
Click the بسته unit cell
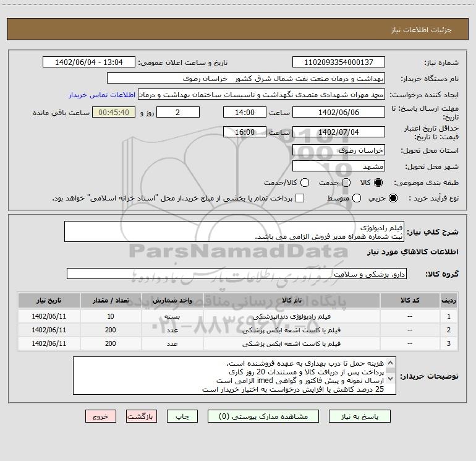(172, 316)
